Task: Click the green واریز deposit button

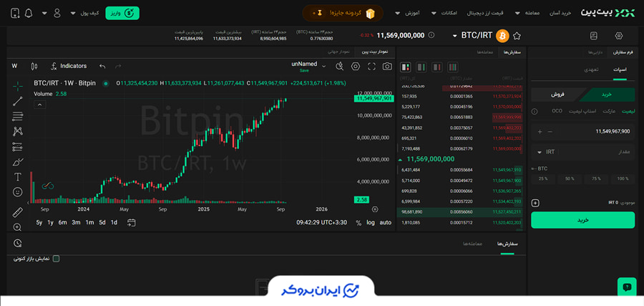Action: coord(122,13)
